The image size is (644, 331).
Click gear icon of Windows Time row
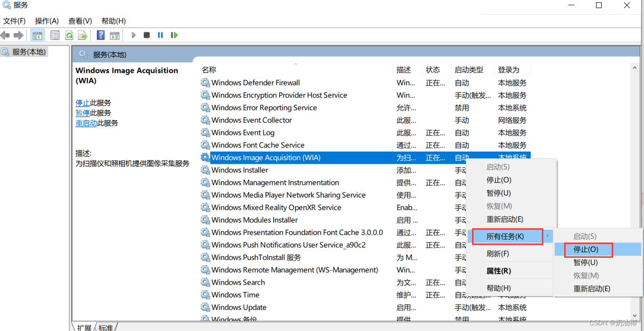(205, 295)
